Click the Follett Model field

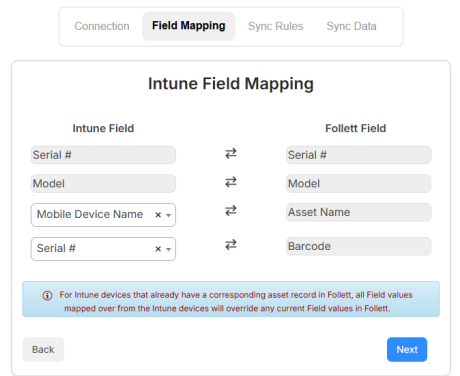tap(359, 184)
